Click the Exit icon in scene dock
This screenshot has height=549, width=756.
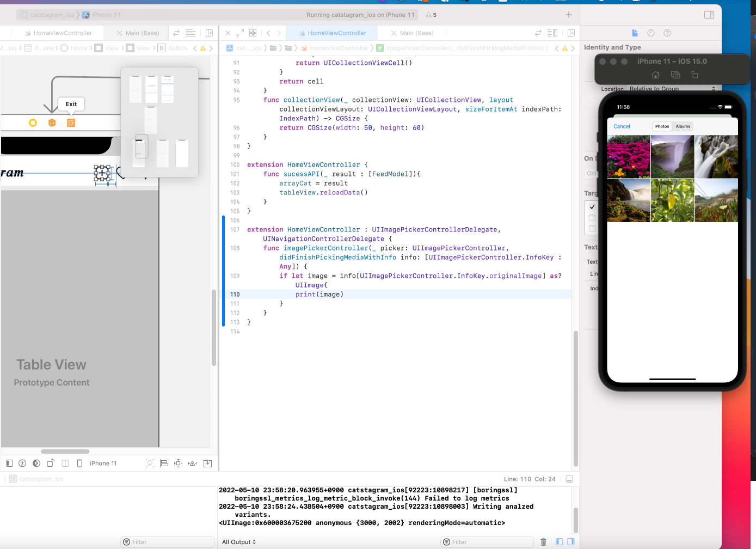[71, 123]
